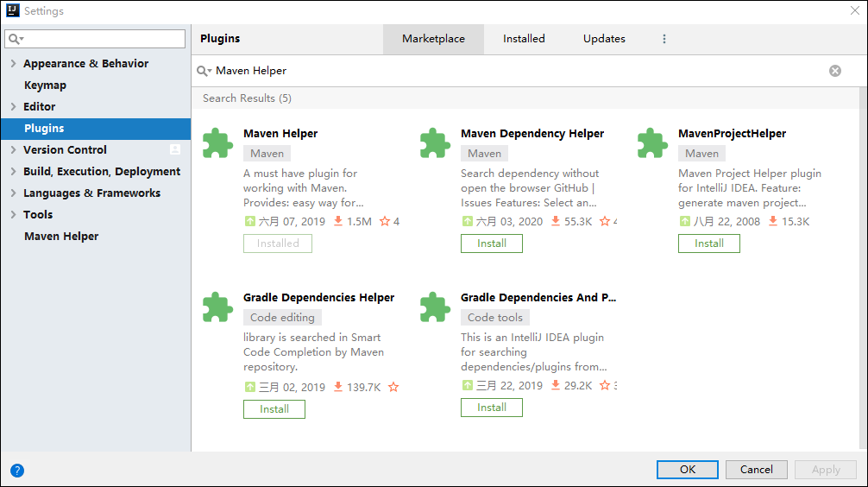Open the Maven Helper plugin title
This screenshot has height=487, width=868.
280,134
